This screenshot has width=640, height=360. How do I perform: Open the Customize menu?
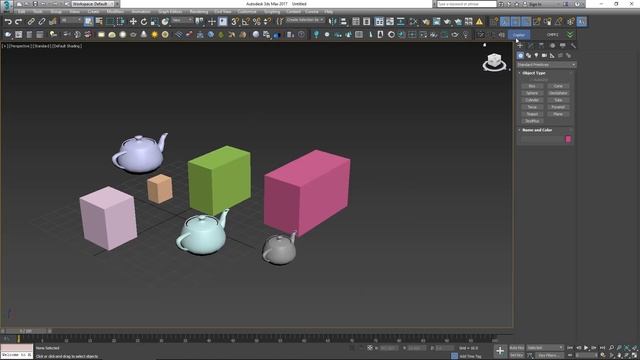(x=247, y=12)
